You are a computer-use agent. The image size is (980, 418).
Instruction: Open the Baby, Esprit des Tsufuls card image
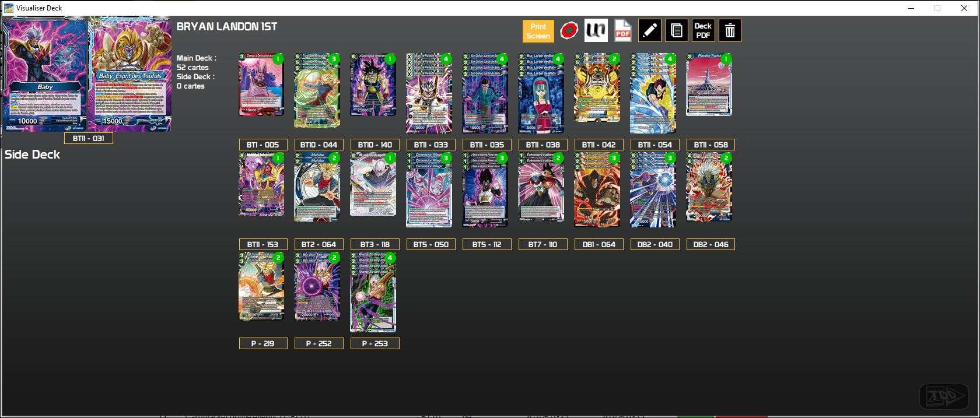(129, 75)
